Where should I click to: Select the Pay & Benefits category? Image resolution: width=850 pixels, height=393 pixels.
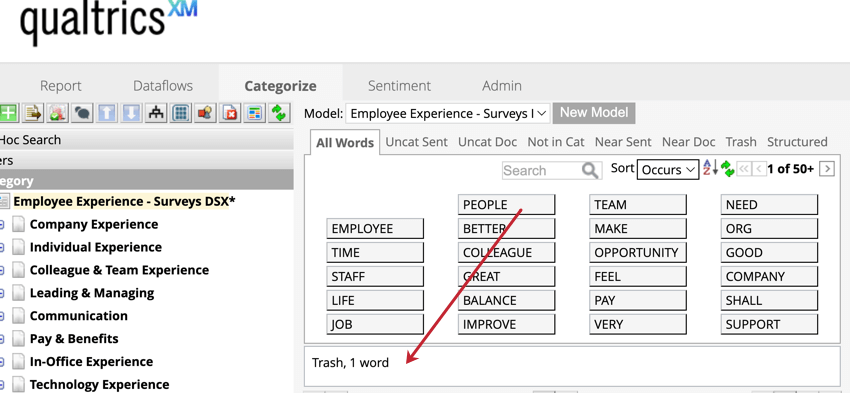pyautogui.click(x=74, y=339)
